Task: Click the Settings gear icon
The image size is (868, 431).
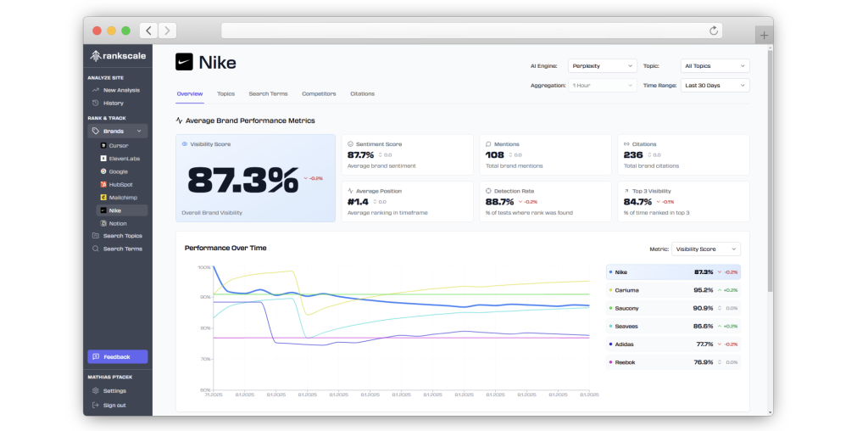Action: point(95,390)
